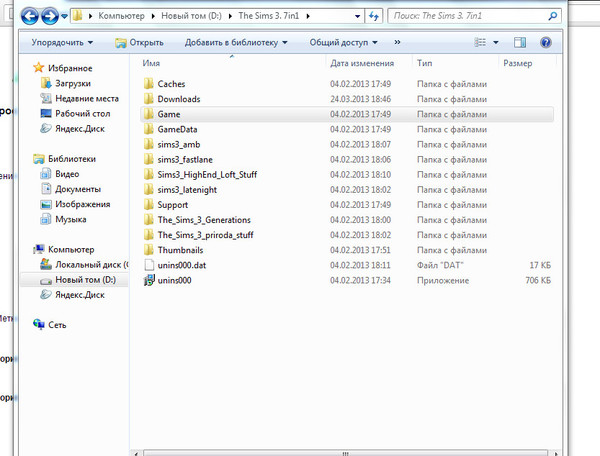Click the folder icon in the address bar
This screenshot has width=600, height=456.
78,16
